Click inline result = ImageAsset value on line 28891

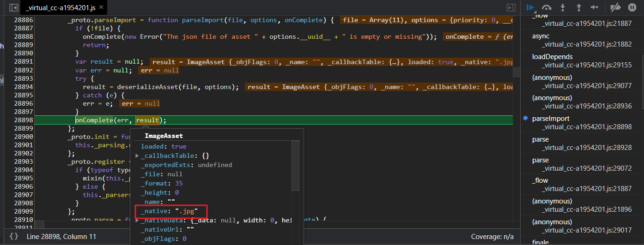331,62
